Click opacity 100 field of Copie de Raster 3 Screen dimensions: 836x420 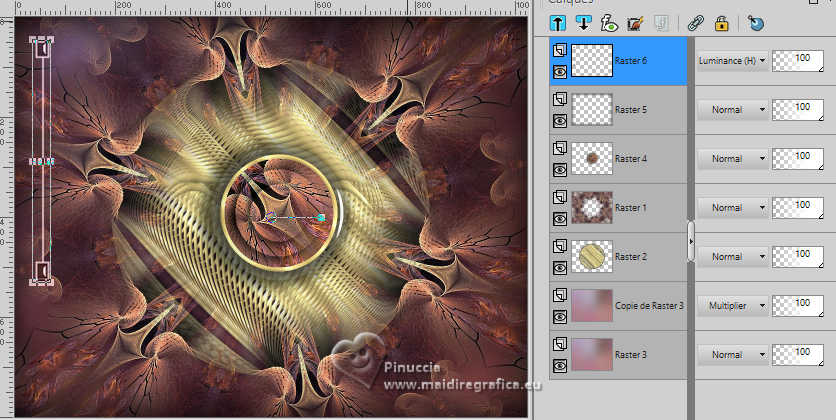coord(798,306)
